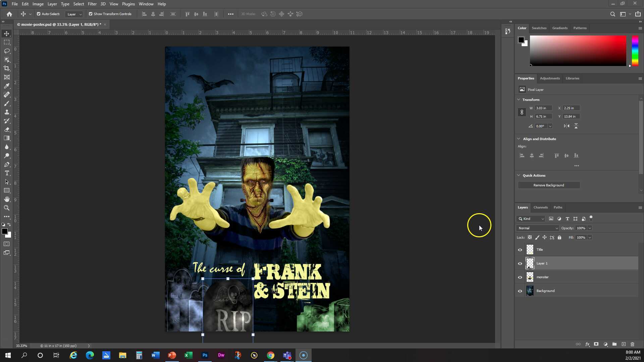This screenshot has height=362, width=644.
Task: Hide the monster layer
Action: click(520, 277)
